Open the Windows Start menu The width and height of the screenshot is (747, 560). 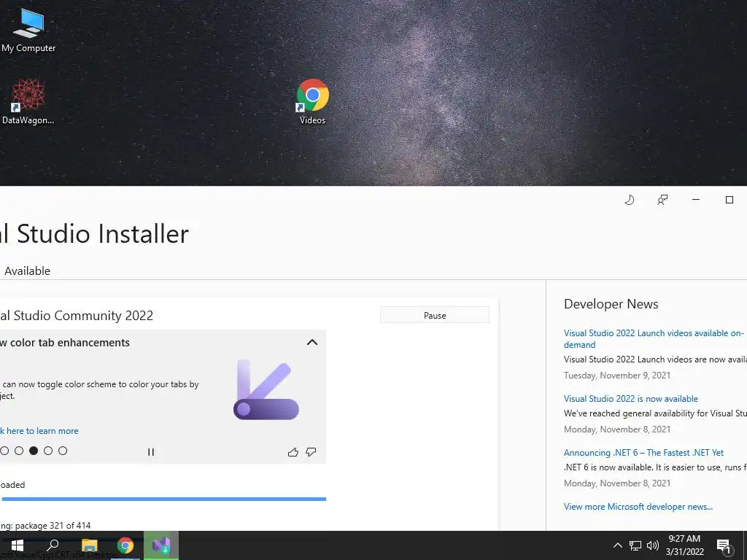18,545
